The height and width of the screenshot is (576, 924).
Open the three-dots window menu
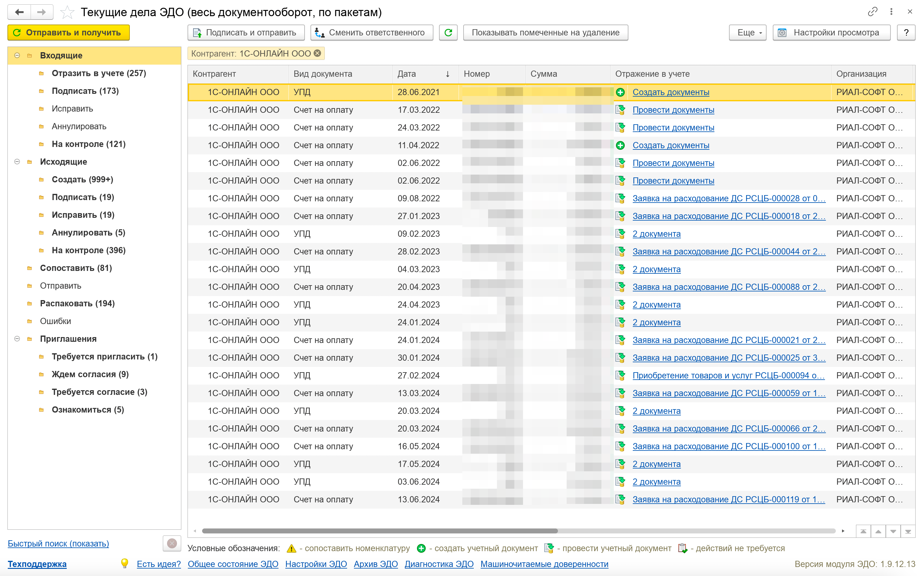(891, 12)
